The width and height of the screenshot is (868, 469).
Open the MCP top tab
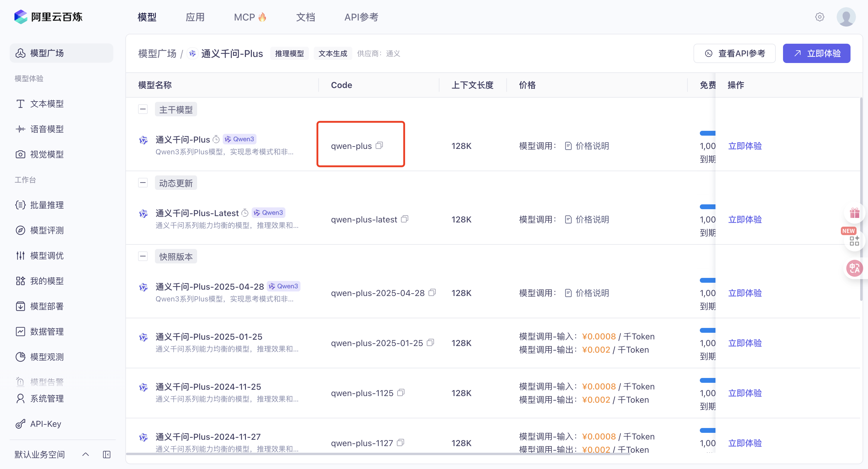coord(250,17)
